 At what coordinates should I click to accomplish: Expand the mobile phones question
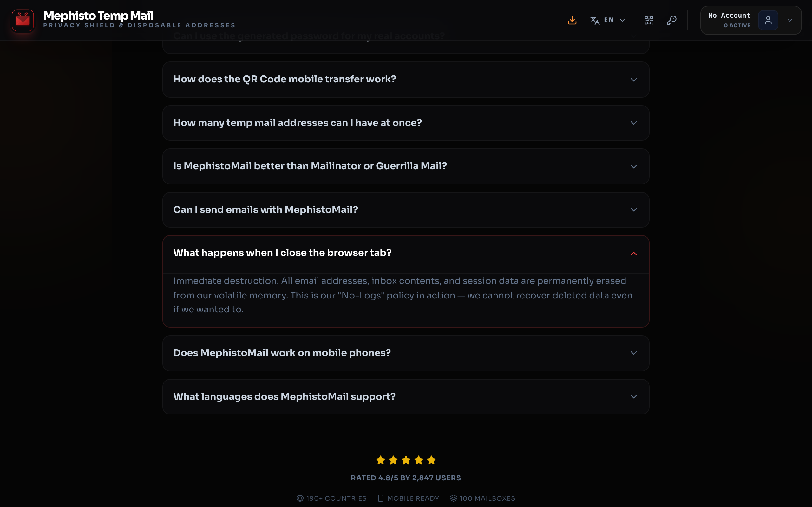[x=406, y=353]
